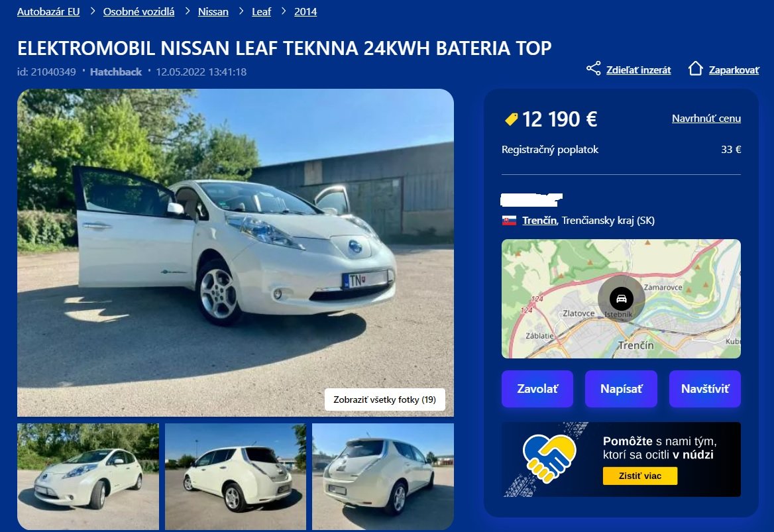Screen dimensions: 774x532
Task: Open the third thumbnail, rear side view
Action: (x=383, y=476)
